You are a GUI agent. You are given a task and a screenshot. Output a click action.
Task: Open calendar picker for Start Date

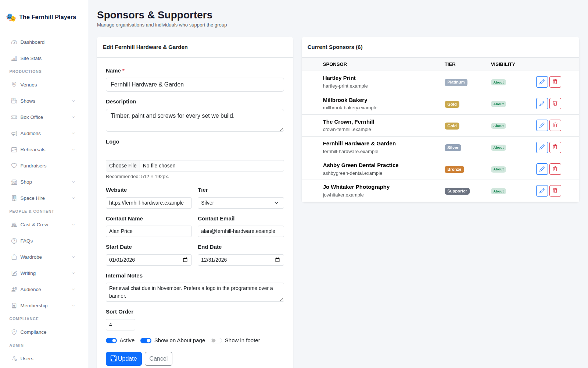[x=185, y=260]
